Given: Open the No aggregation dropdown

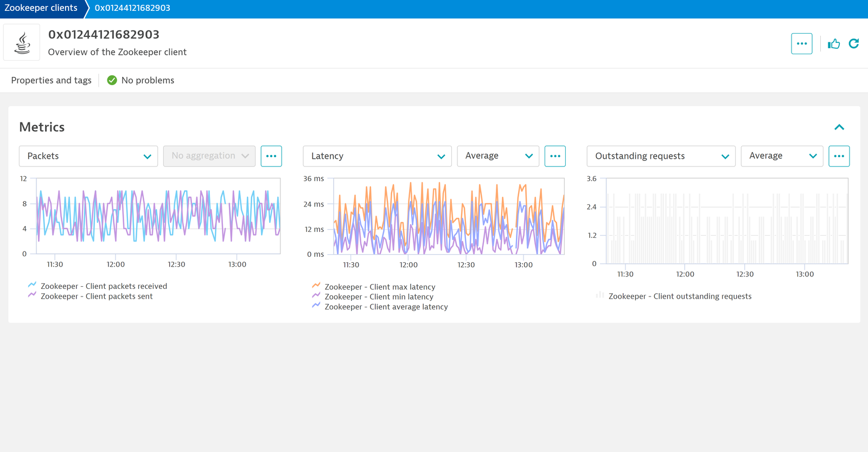Looking at the screenshot, I should (209, 156).
